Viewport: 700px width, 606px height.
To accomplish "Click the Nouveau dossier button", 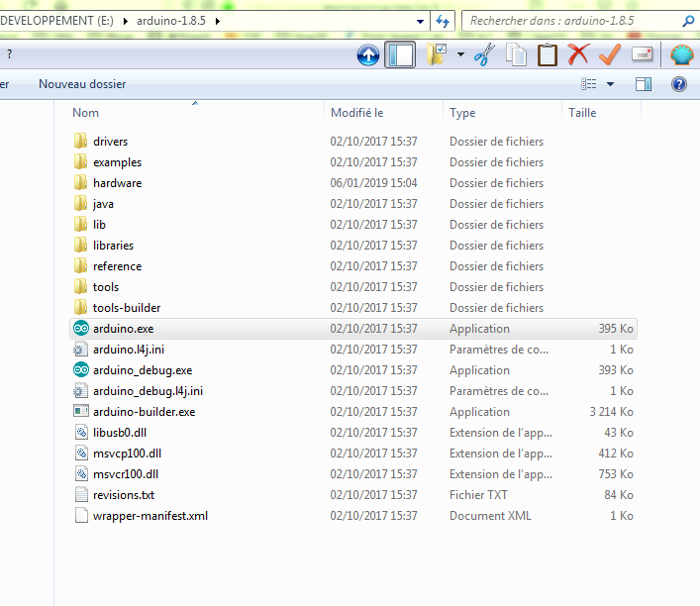I will coord(82,84).
